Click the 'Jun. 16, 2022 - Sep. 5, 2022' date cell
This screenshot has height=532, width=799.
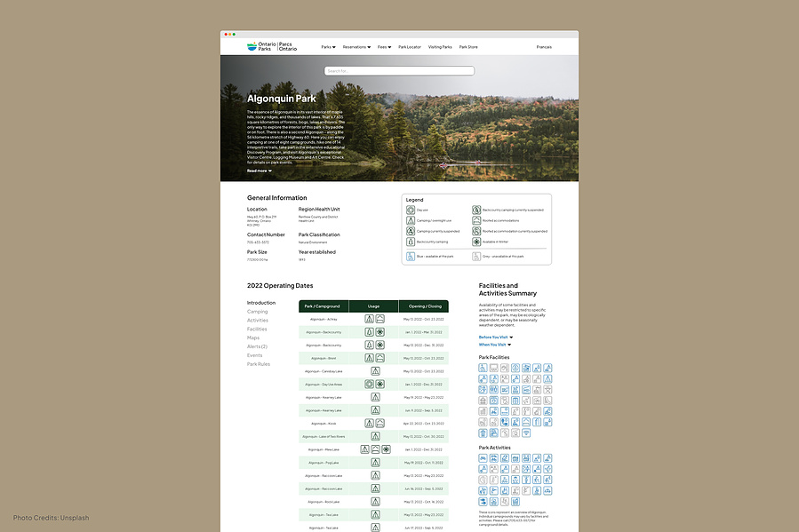tap(423, 488)
